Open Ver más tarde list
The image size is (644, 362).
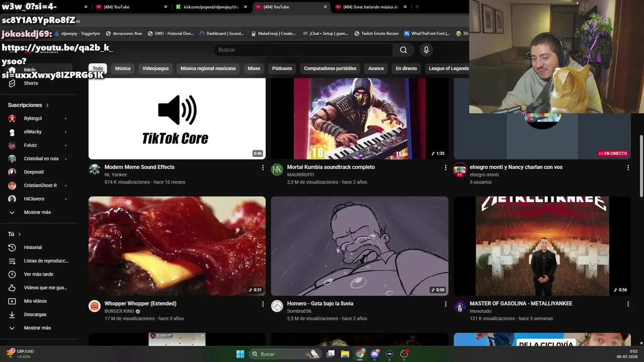tap(38, 274)
